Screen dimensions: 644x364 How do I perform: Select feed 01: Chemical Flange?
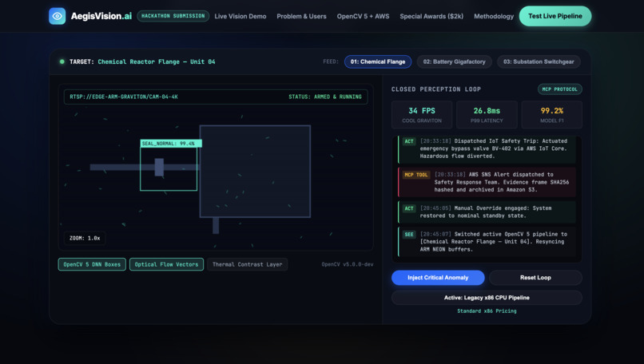click(x=378, y=61)
